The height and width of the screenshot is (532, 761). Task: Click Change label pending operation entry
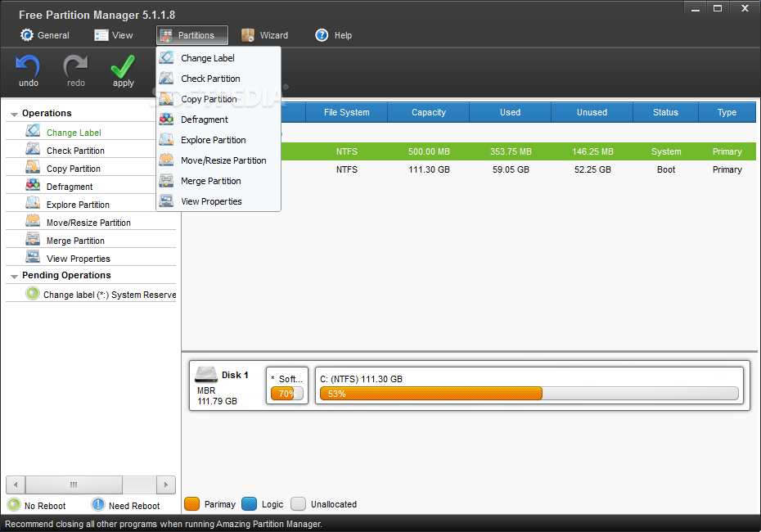click(91, 294)
